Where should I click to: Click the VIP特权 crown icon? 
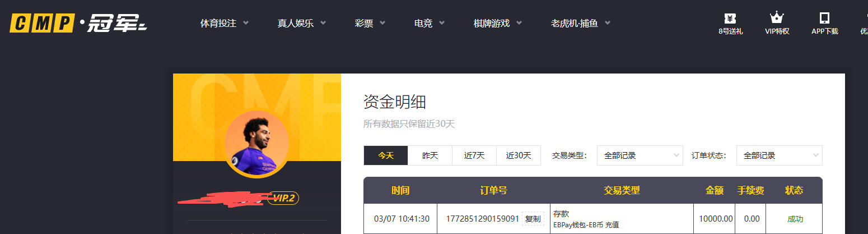(777, 18)
